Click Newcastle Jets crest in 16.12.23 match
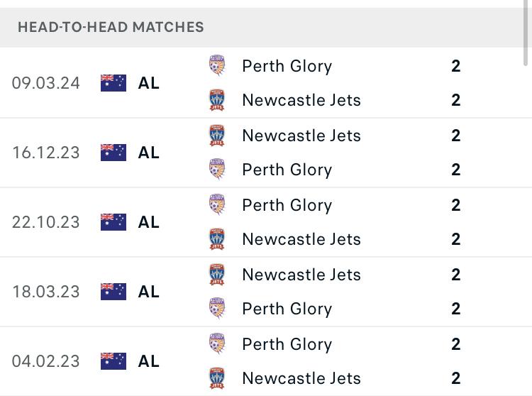This screenshot has width=532, height=396. coord(217,136)
